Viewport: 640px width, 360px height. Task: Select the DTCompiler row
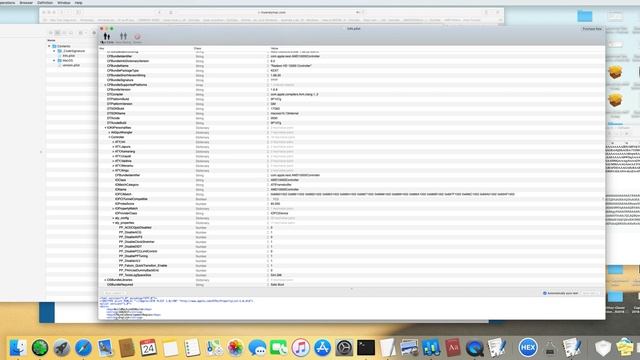352,94
